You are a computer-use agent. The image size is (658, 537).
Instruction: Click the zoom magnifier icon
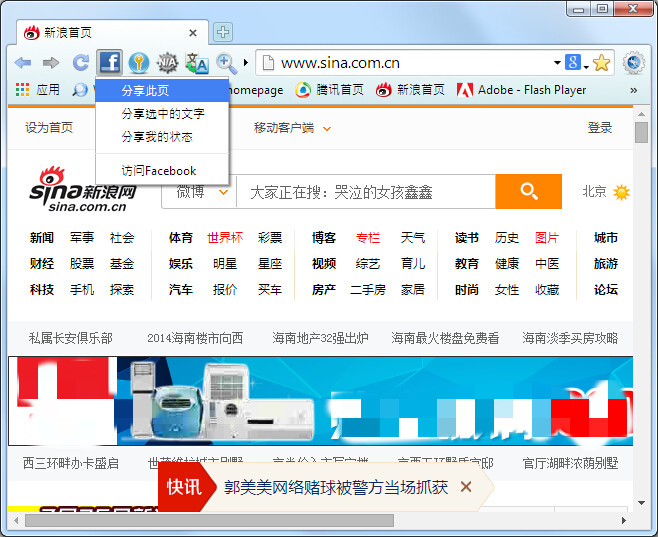tap(226, 64)
